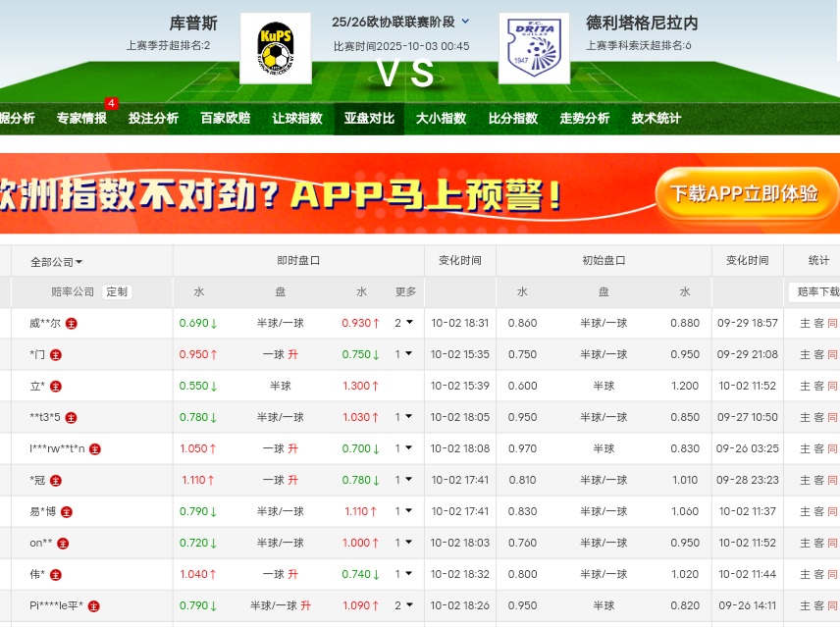Expand more changes arrow in 威**尔 row
Viewport: 840px width, 627px height.
pyautogui.click(x=408, y=323)
